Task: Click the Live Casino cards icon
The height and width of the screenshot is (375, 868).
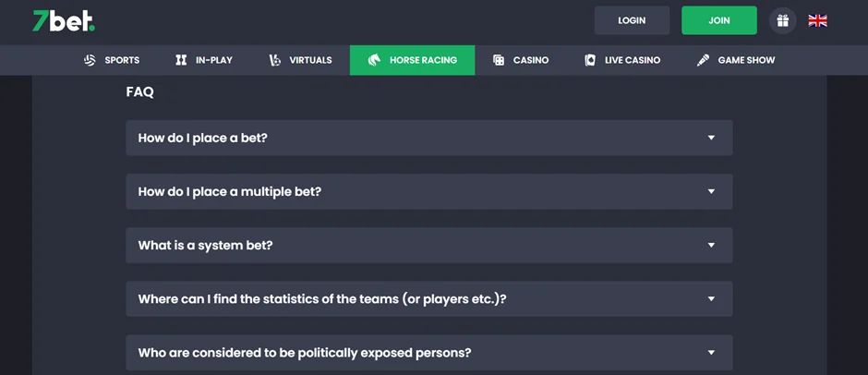Action: [x=590, y=60]
